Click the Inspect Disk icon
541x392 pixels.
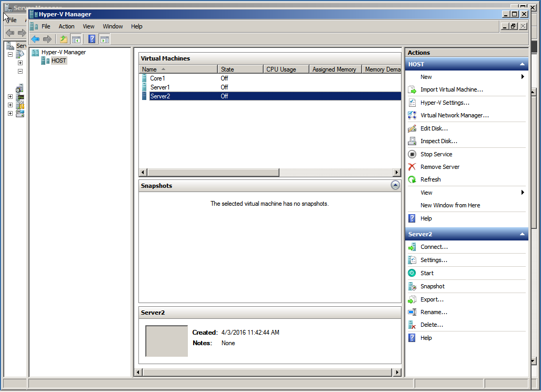pyautogui.click(x=412, y=141)
